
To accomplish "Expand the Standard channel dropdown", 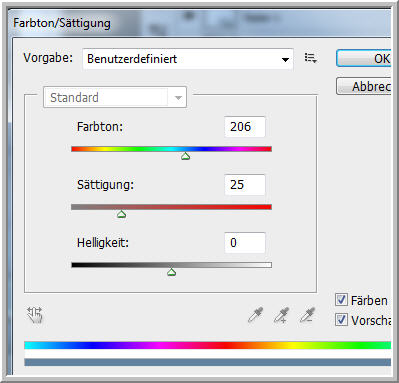I will tap(115, 97).
